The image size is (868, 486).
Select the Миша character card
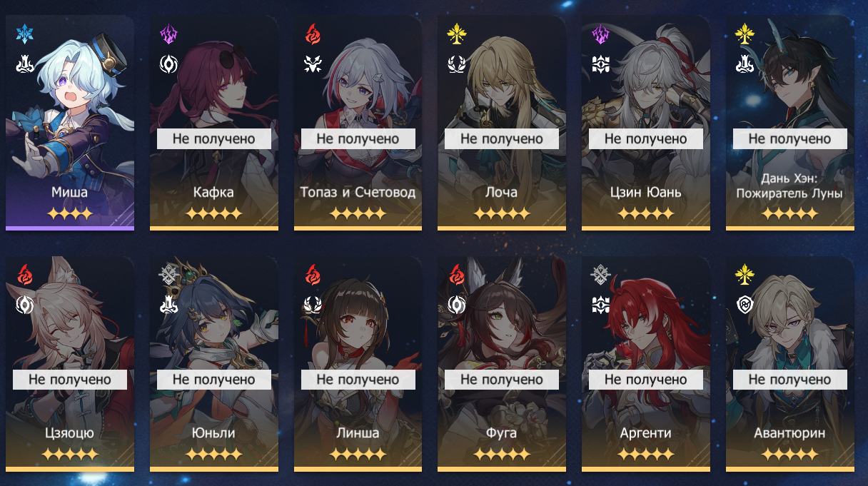coord(70,123)
